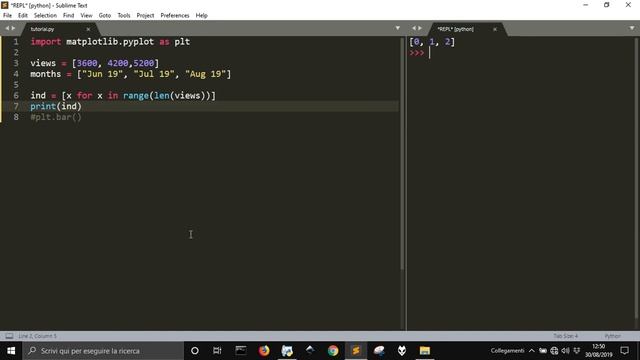
Task: Launch Firefox from the taskbar
Action: (264, 351)
